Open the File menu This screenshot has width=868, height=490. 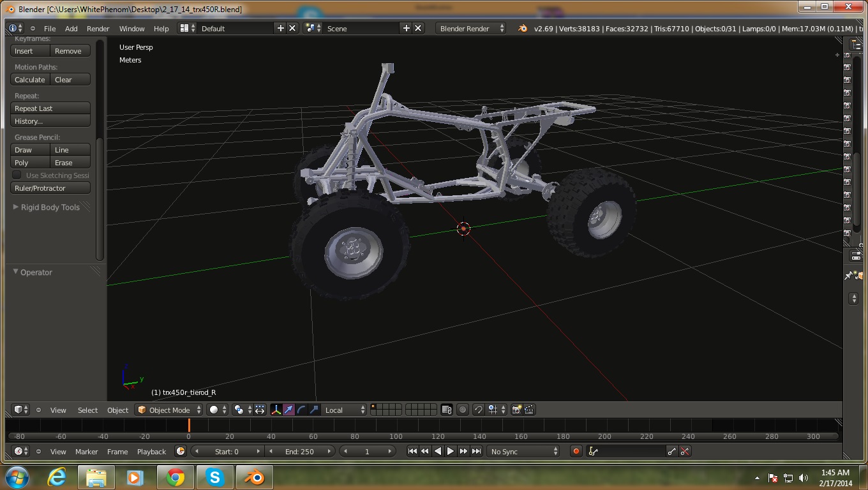tap(50, 28)
